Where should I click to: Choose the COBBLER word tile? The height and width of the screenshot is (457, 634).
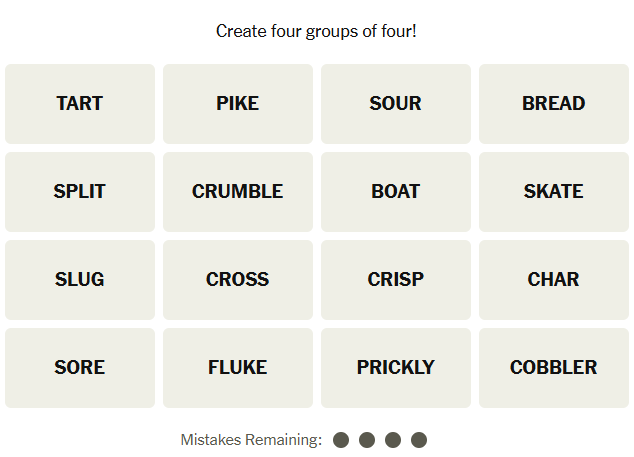[554, 368]
